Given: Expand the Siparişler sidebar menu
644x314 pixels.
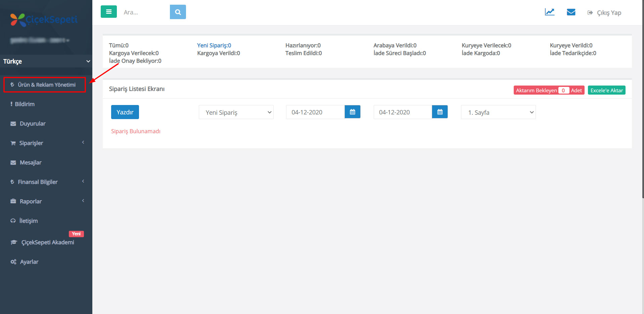Looking at the screenshot, I should click(x=46, y=143).
